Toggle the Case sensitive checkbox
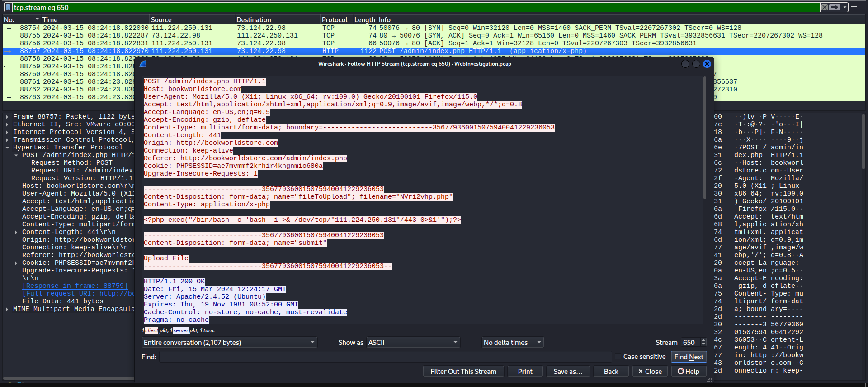 [x=618, y=357]
